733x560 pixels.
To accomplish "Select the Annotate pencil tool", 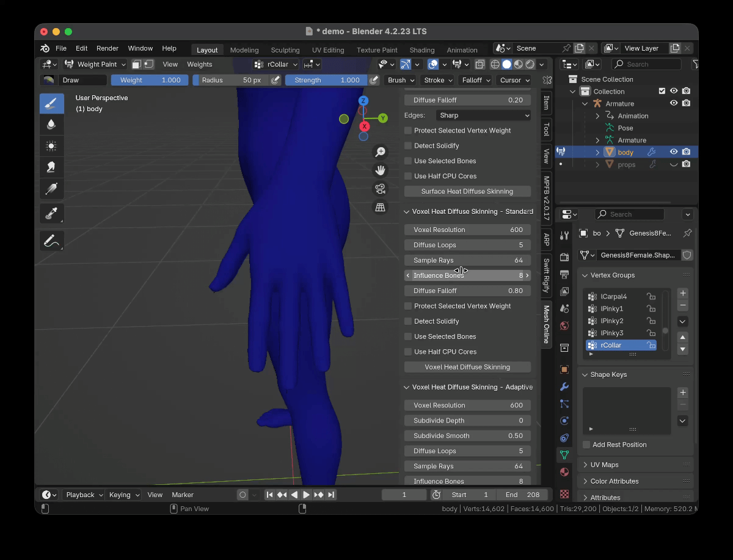I will pyautogui.click(x=51, y=241).
